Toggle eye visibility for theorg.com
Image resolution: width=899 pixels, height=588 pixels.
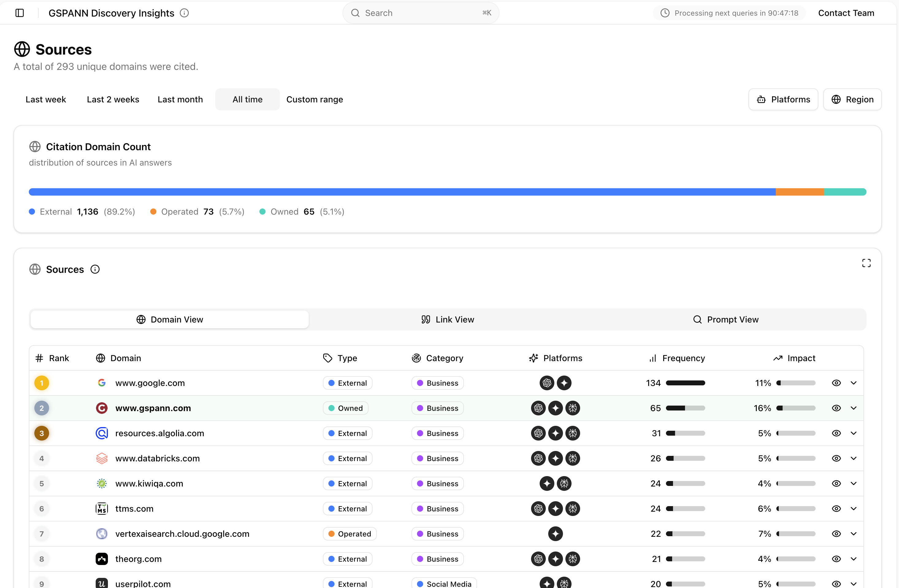coord(836,559)
